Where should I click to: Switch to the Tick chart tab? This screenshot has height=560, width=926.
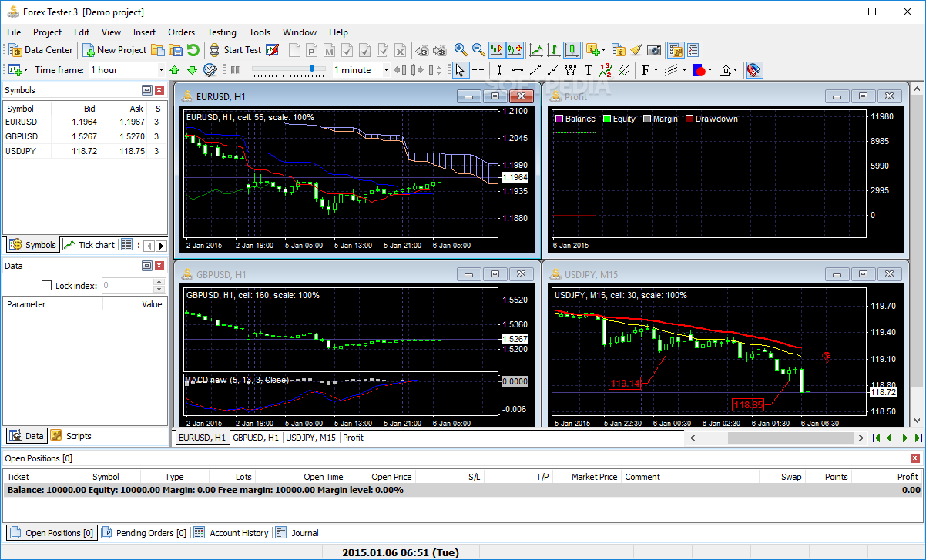[x=89, y=245]
